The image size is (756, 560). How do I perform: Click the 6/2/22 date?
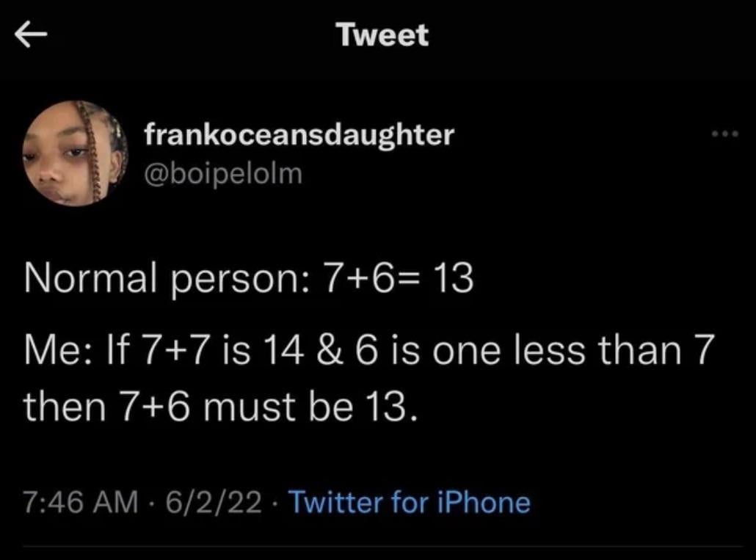214,503
